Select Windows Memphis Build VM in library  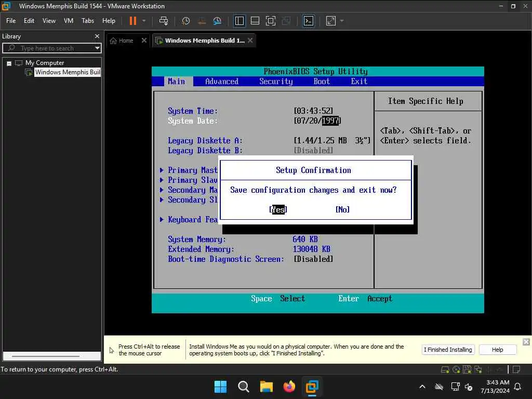click(68, 72)
